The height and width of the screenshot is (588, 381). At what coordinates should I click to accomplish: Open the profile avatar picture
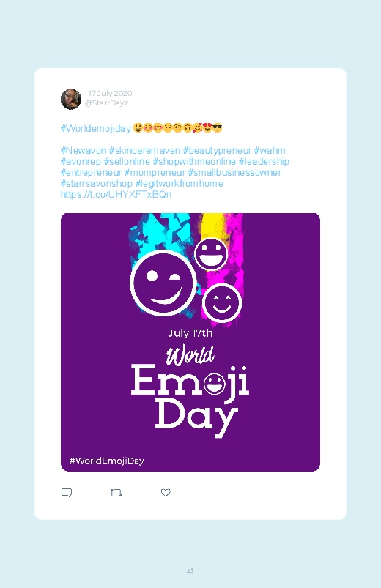pos(71,100)
